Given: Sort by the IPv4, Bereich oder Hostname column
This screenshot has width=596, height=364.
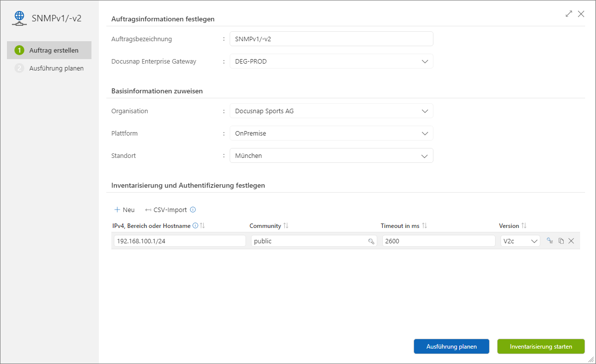Looking at the screenshot, I should click(203, 225).
